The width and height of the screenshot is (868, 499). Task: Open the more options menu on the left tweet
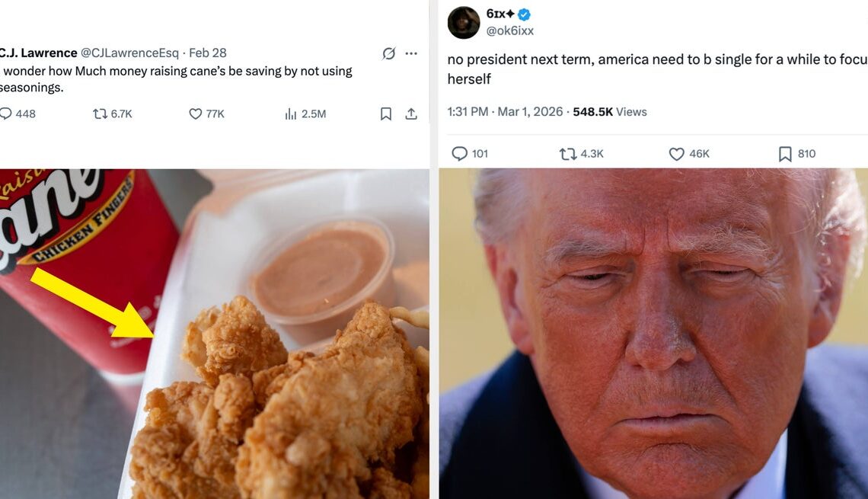click(411, 53)
